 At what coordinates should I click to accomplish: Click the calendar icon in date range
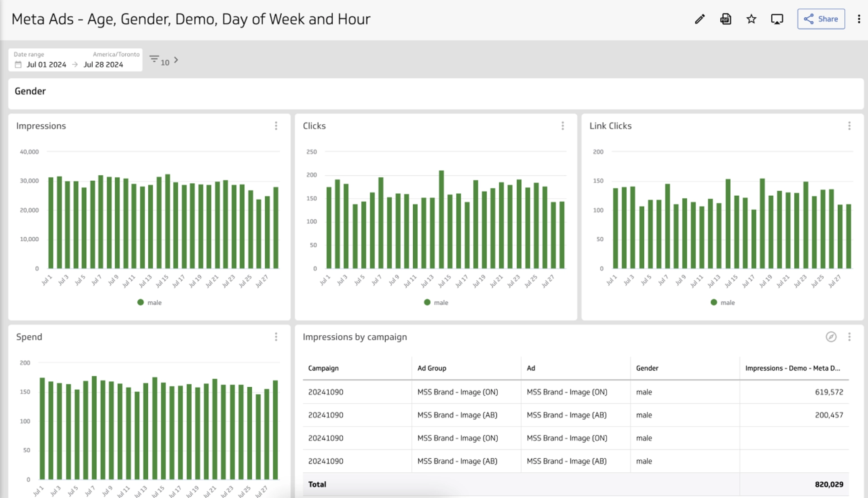18,65
